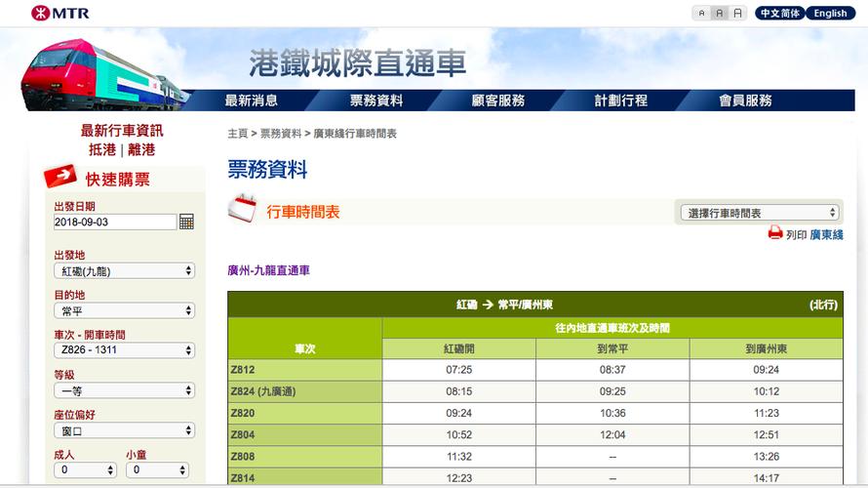Image resolution: width=868 pixels, height=488 pixels.
Task: Click the 到廣州東 column header
Action: pyautogui.click(x=767, y=348)
